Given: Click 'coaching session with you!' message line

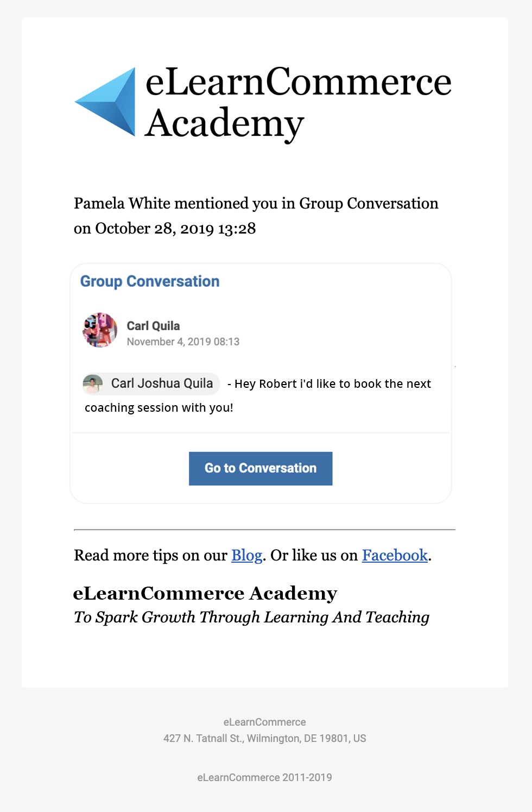Looking at the screenshot, I should click(159, 408).
